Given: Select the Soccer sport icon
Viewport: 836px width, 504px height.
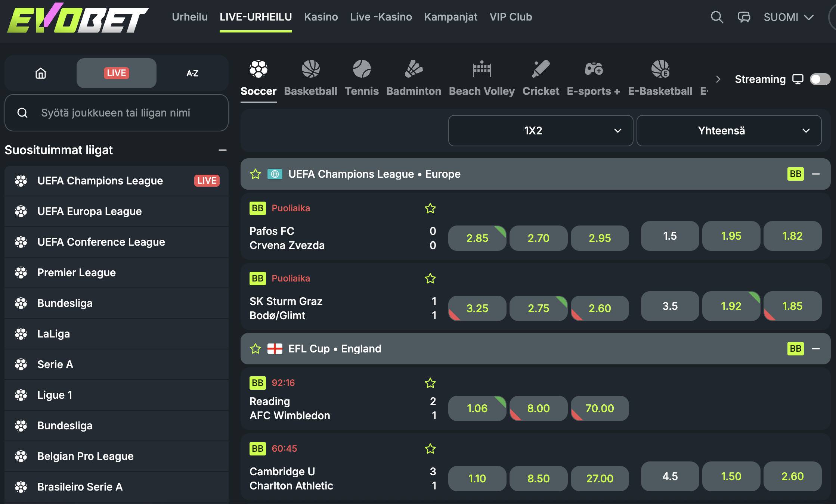Looking at the screenshot, I should point(258,69).
